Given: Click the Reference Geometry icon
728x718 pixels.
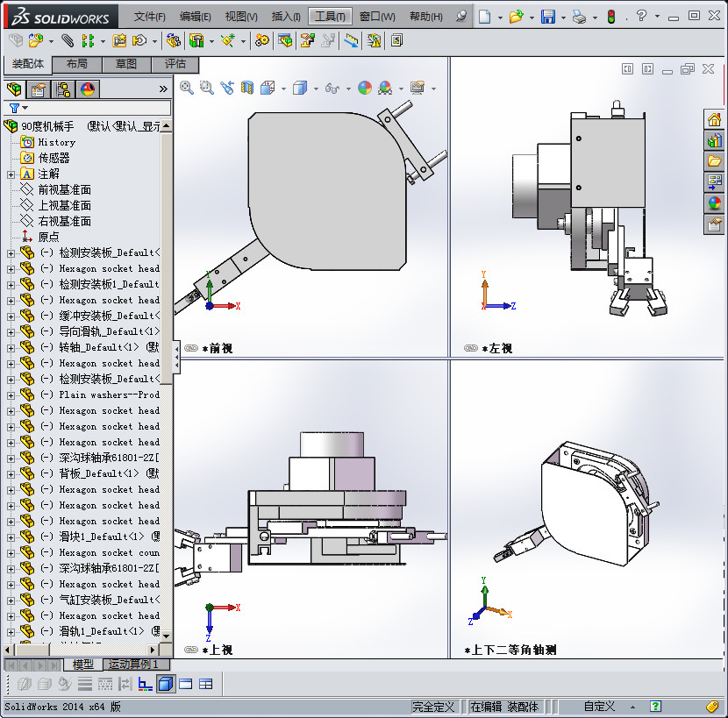Looking at the screenshot, I should 227,41.
